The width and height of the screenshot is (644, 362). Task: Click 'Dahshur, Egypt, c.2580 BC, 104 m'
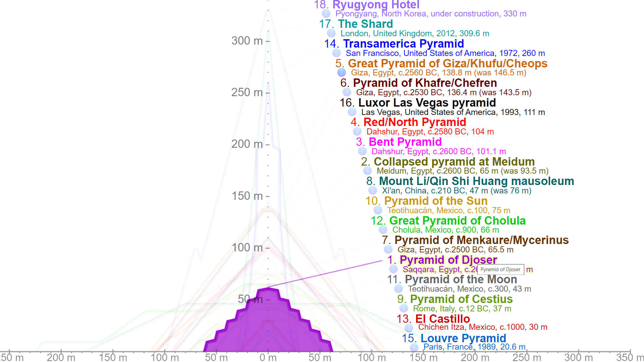pos(430,132)
